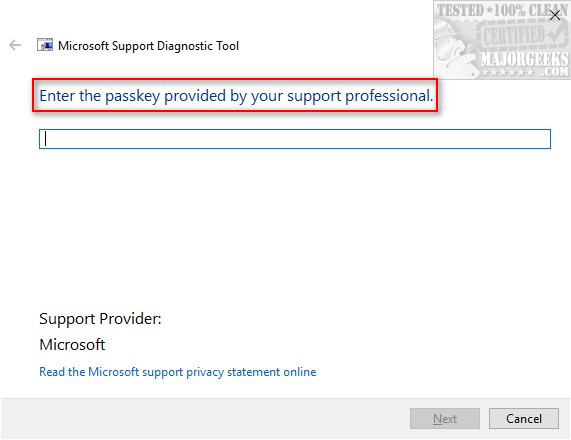Click the Next button
This screenshot has height=440, width=571.
click(444, 419)
